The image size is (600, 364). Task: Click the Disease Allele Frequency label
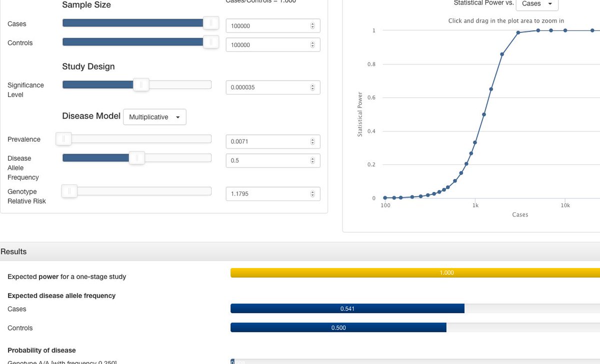pos(23,168)
